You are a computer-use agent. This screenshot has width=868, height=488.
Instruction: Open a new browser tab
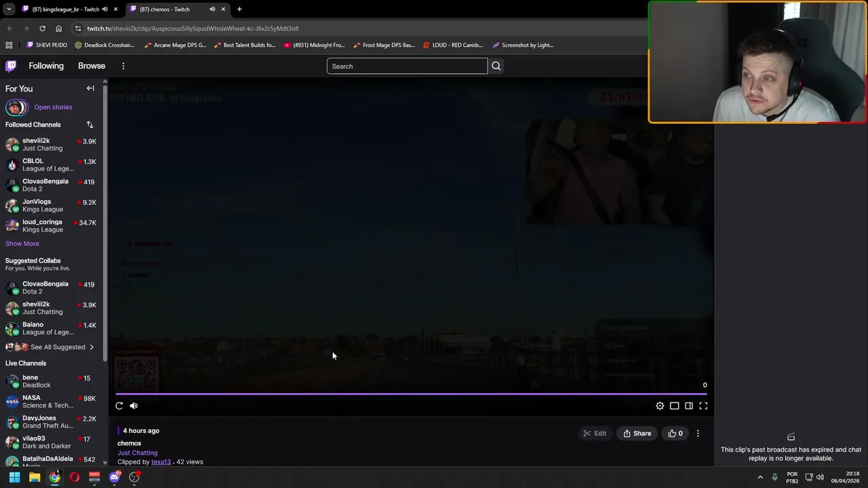239,9
